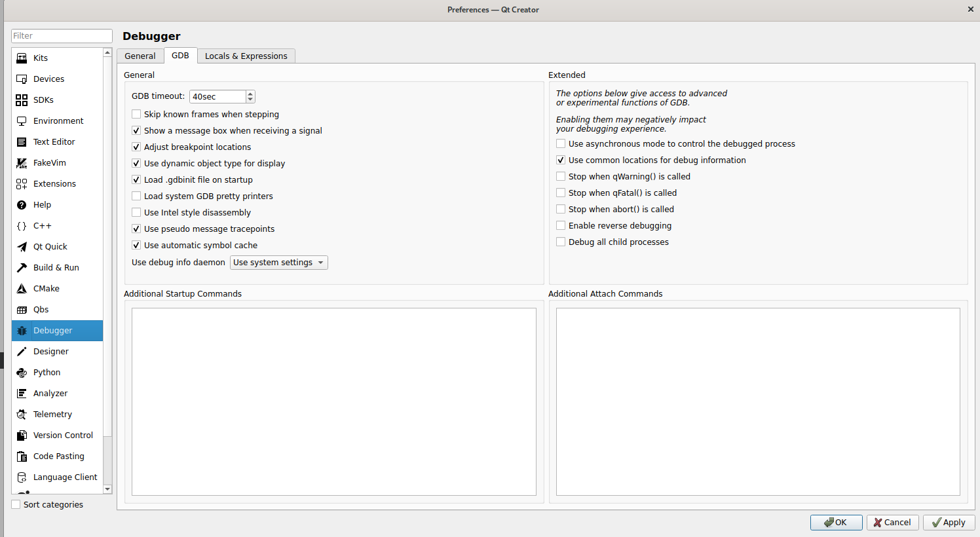Image resolution: width=980 pixels, height=537 pixels.
Task: Click the category Filter text field
Action: [62, 36]
